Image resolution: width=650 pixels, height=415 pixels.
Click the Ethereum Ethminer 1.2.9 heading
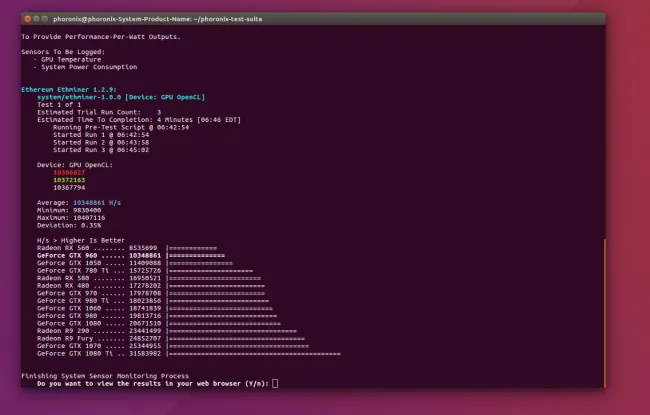click(69, 90)
